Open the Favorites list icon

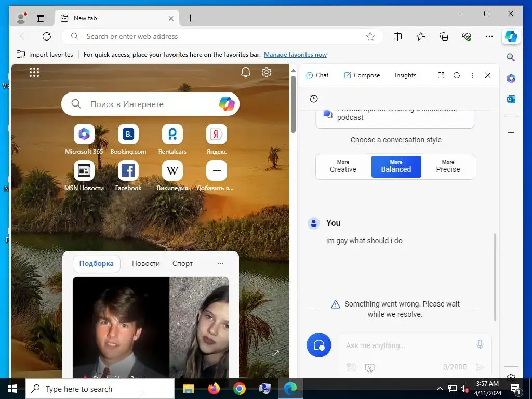pos(421,36)
